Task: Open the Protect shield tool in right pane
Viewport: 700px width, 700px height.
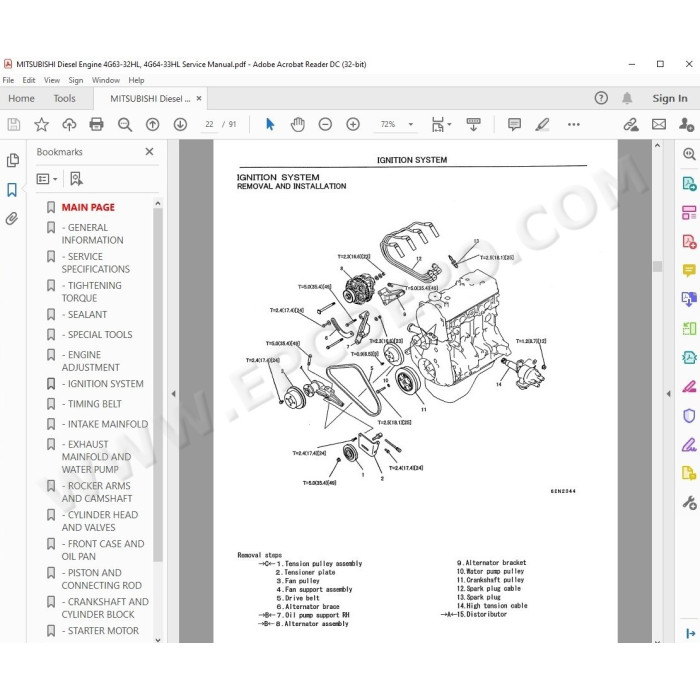Action: coord(689,416)
